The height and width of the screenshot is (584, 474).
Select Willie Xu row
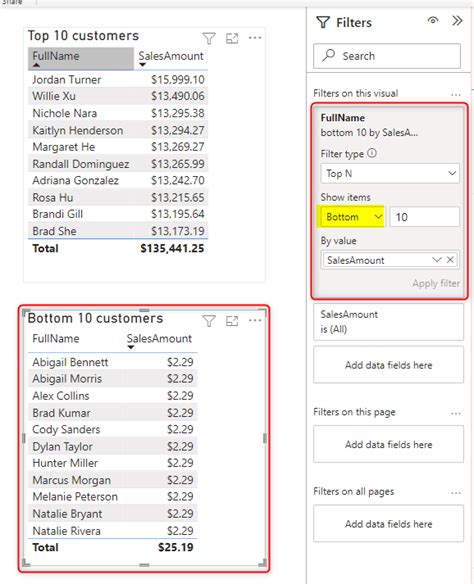118,96
